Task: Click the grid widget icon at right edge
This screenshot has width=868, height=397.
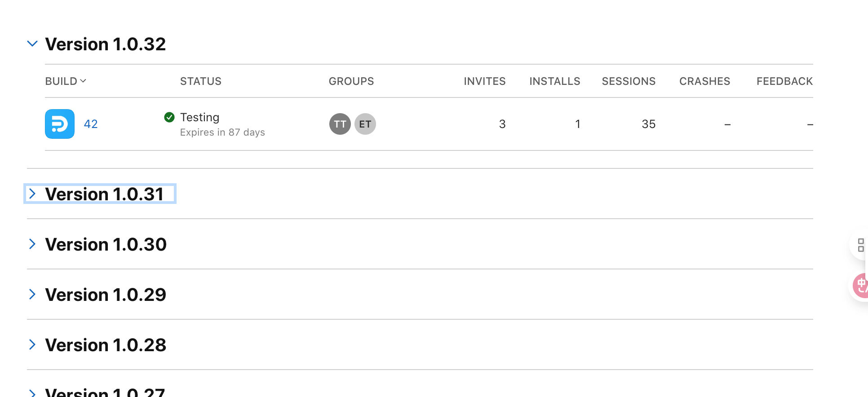Action: pyautogui.click(x=861, y=245)
